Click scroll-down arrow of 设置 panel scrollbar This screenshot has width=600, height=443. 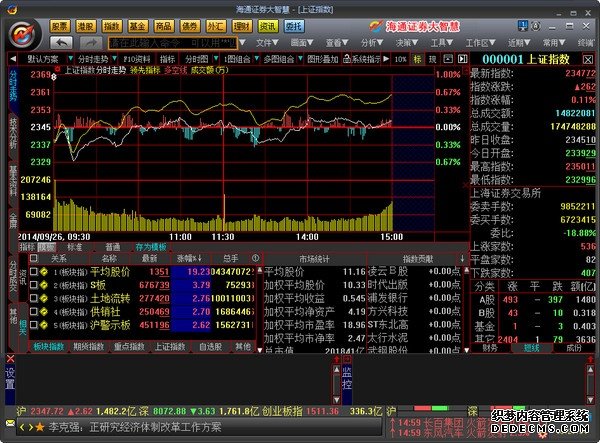(336, 400)
